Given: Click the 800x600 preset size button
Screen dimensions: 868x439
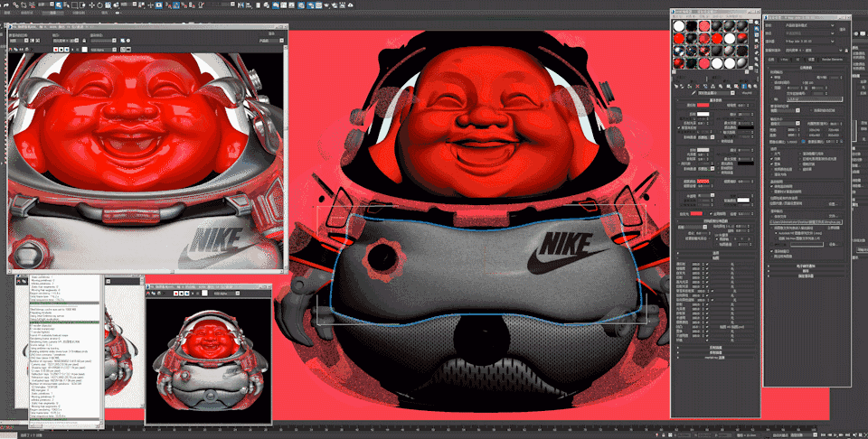Looking at the screenshot, I should click(834, 135).
